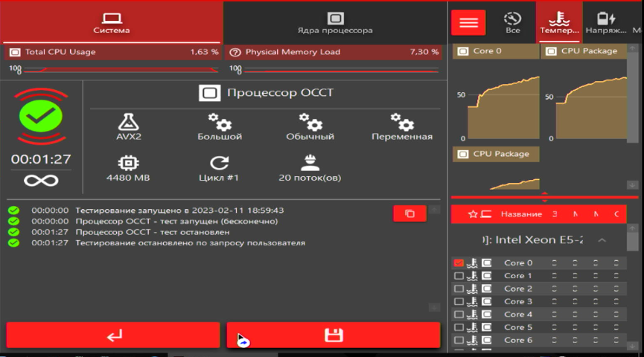Image resolution: width=644 pixels, height=357 pixels.
Task: Click the log scroll-up arrow
Action: pos(434,210)
